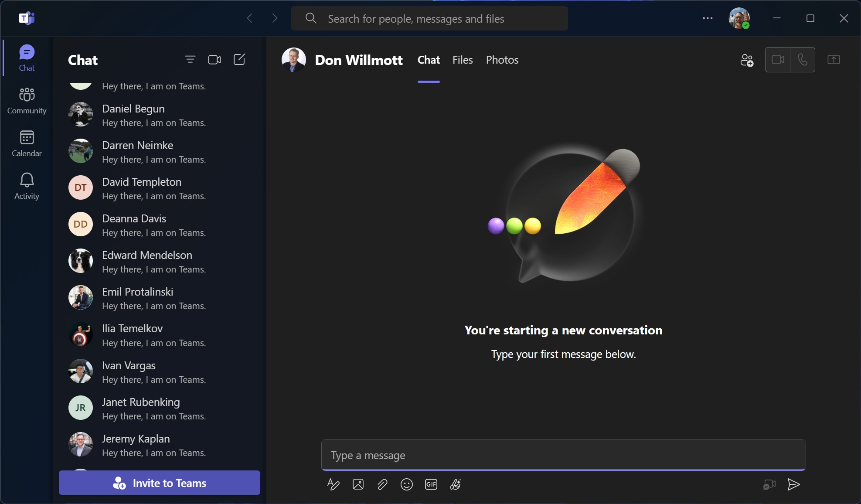Open the Community section
The width and height of the screenshot is (861, 504).
27,101
